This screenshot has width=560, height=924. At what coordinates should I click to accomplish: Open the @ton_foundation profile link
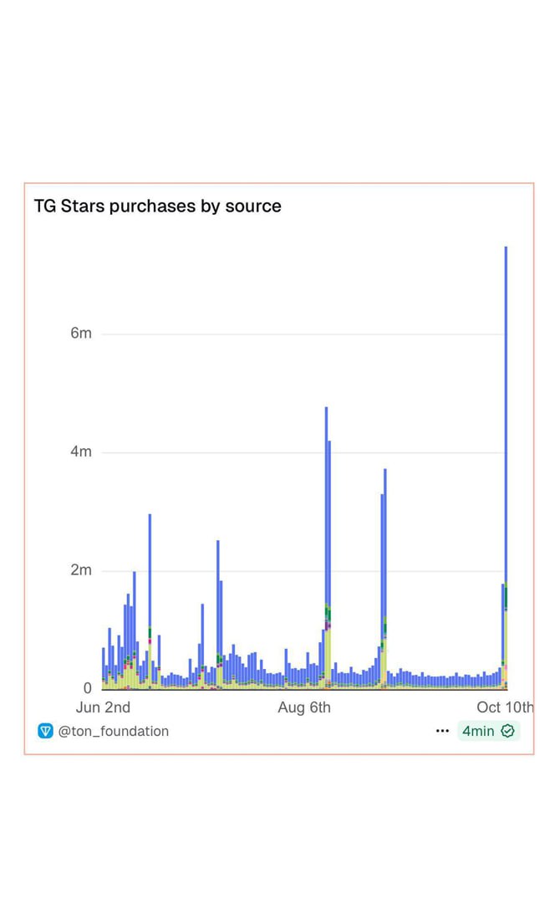point(113,731)
